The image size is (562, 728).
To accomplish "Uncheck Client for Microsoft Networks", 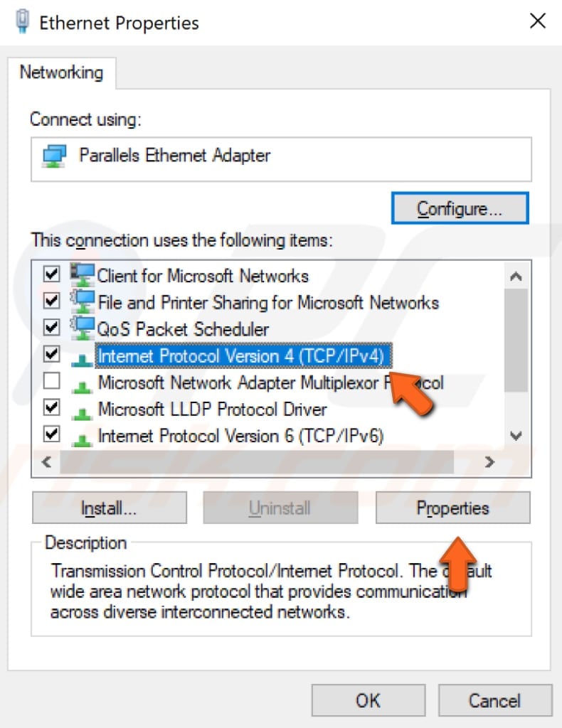I will click(51, 275).
